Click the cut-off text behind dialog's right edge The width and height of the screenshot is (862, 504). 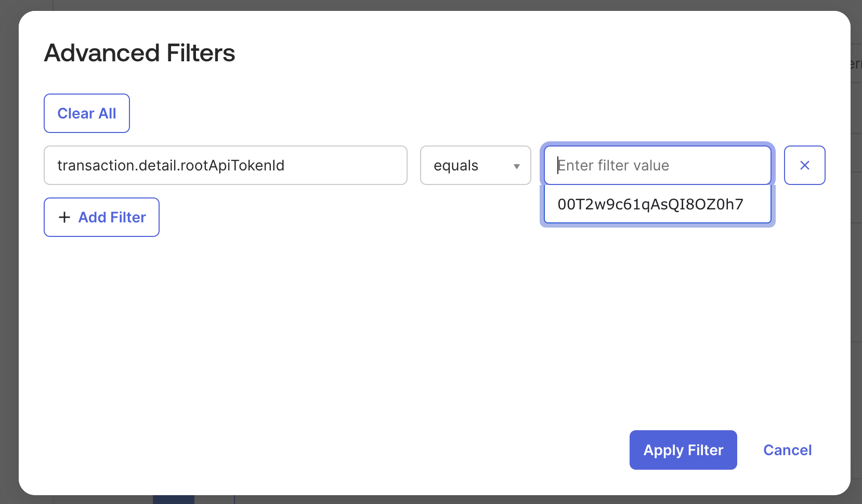click(x=856, y=64)
